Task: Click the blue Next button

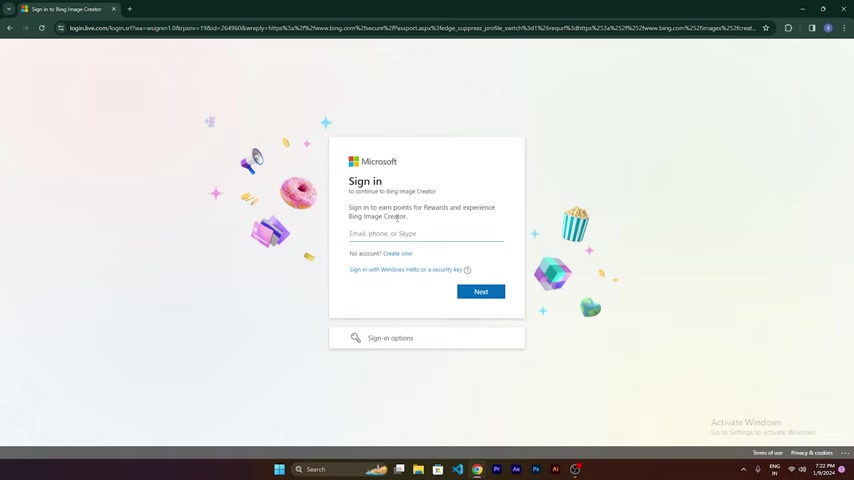Action: click(481, 291)
